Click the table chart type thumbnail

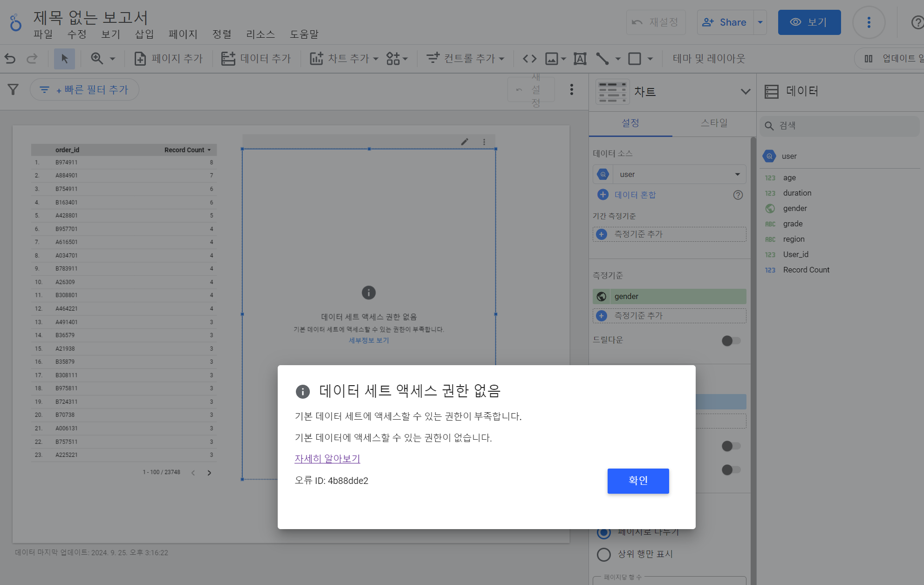612,92
